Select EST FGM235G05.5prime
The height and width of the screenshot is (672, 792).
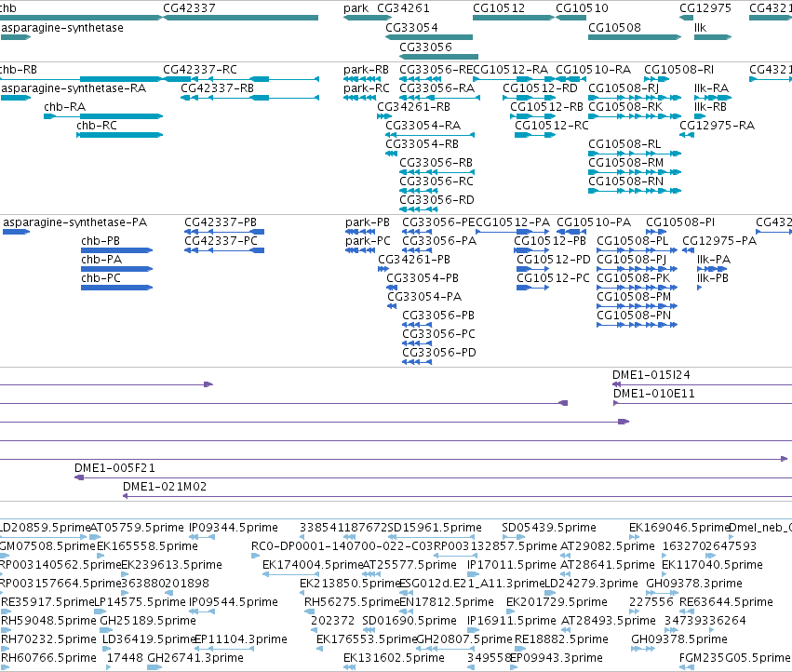[x=734, y=658]
